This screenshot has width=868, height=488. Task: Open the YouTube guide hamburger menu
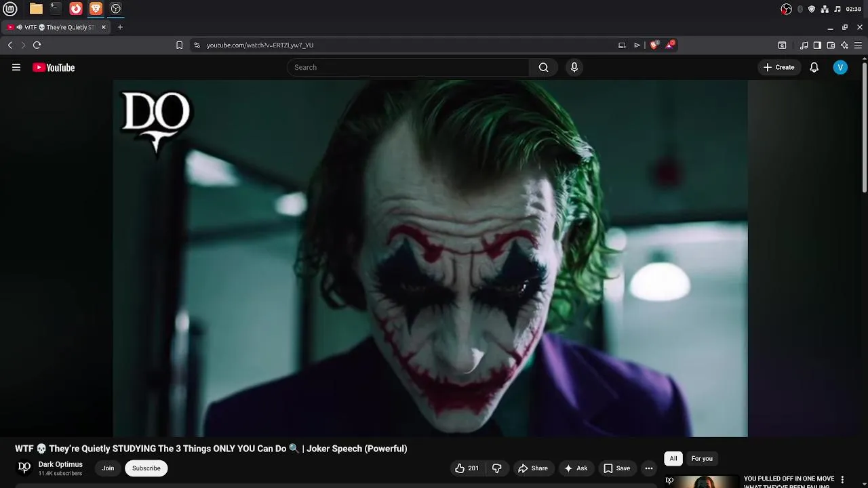[16, 67]
